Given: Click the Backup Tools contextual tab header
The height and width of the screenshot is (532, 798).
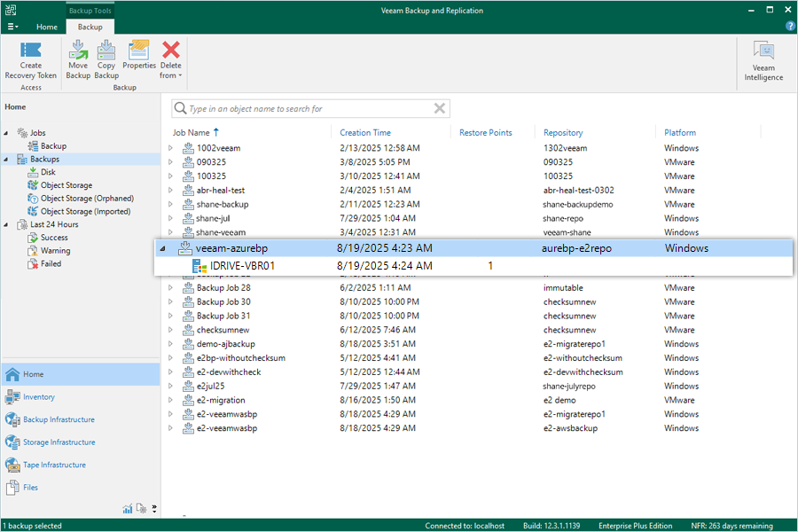Looking at the screenshot, I should point(90,10).
